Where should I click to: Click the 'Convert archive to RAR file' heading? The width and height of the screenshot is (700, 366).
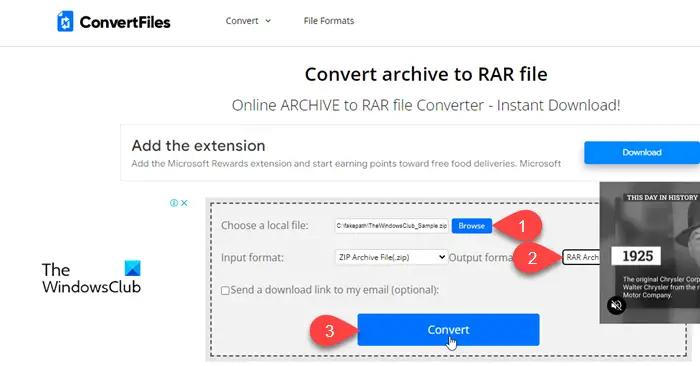[x=426, y=74]
